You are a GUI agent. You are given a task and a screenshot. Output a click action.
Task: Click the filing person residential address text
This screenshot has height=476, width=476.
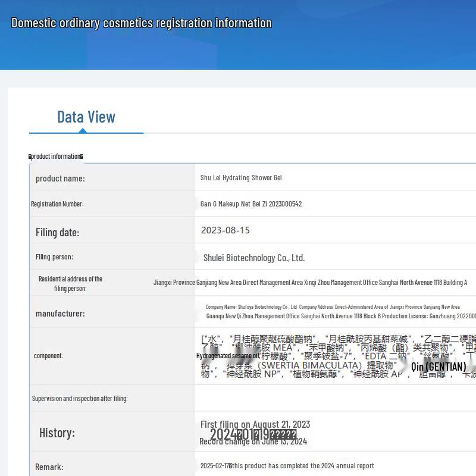(x=310, y=283)
